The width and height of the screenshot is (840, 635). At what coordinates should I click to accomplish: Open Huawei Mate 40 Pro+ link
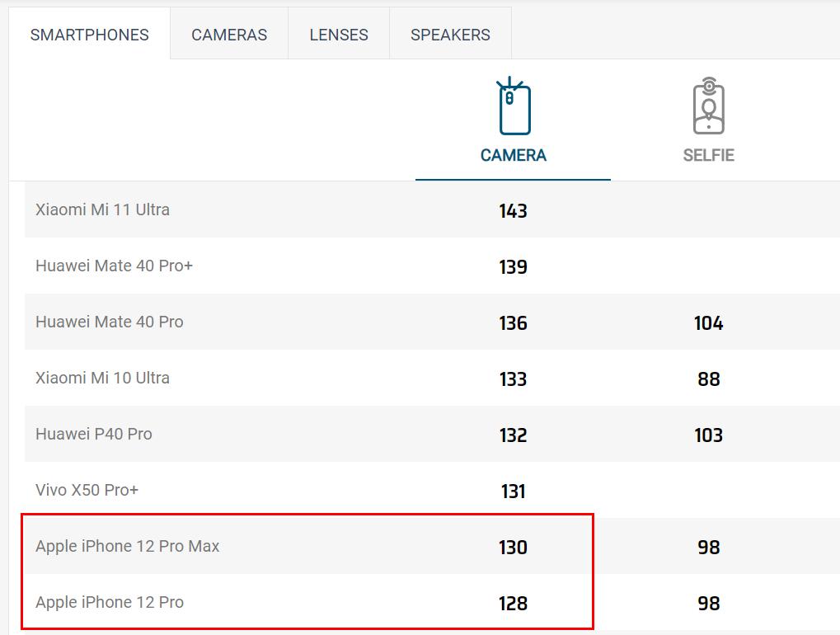pyautogui.click(x=114, y=266)
